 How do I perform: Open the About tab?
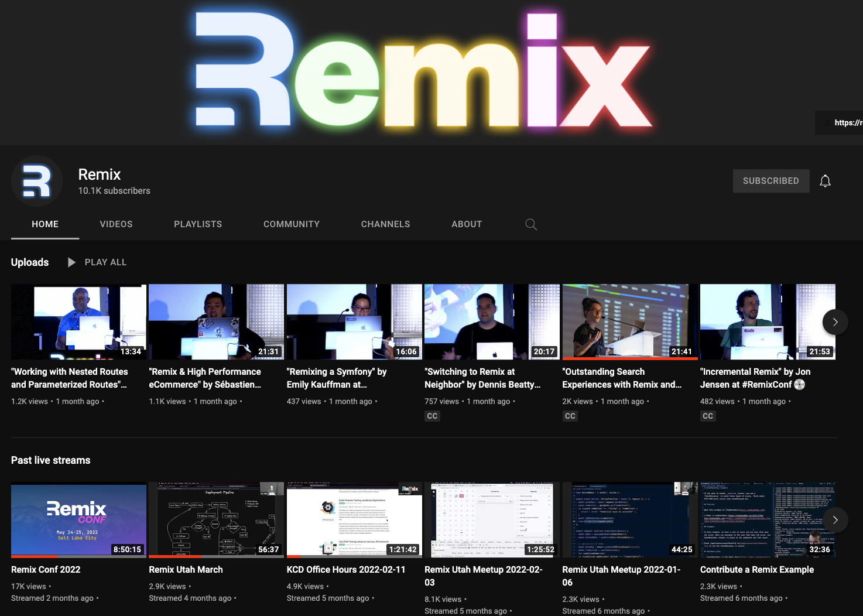467,224
